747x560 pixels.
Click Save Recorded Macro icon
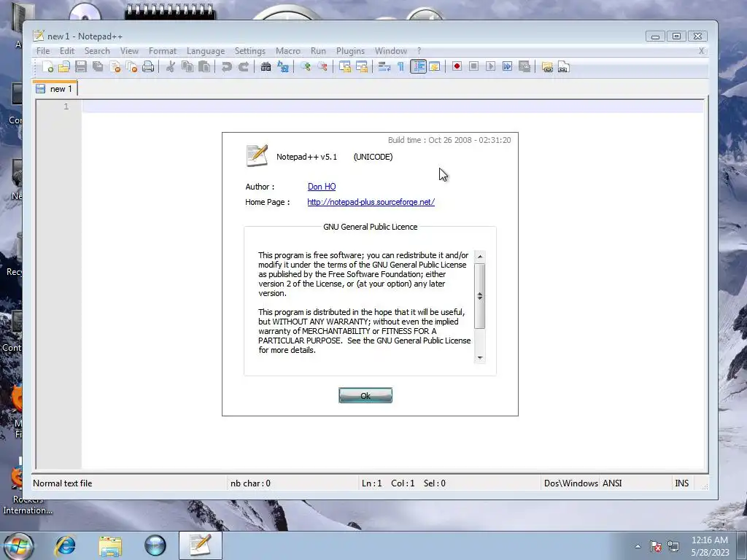pyautogui.click(x=525, y=66)
